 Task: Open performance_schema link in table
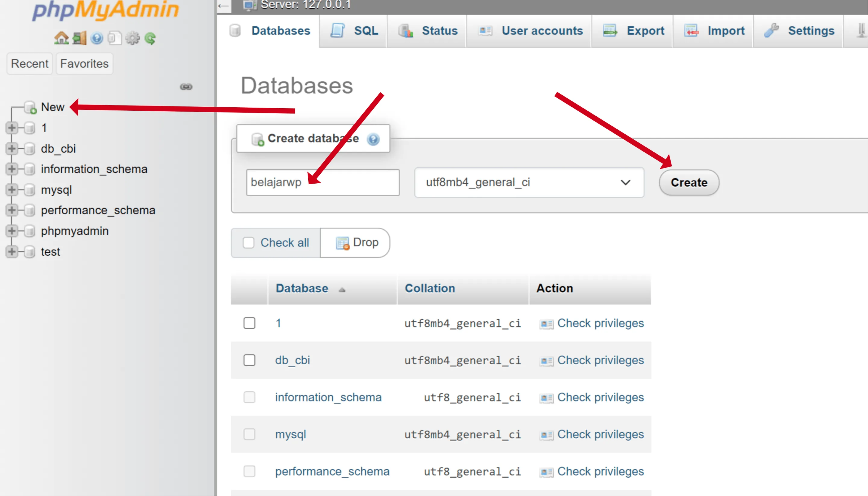(x=332, y=472)
